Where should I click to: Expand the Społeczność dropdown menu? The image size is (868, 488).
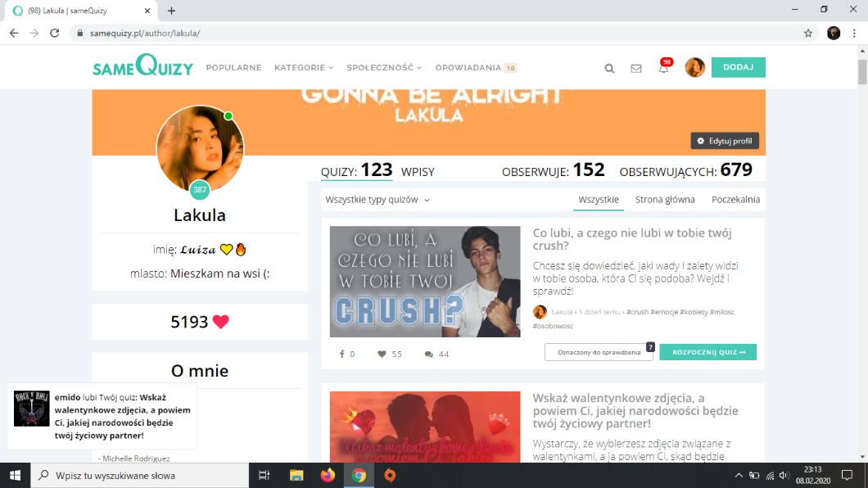pos(384,68)
